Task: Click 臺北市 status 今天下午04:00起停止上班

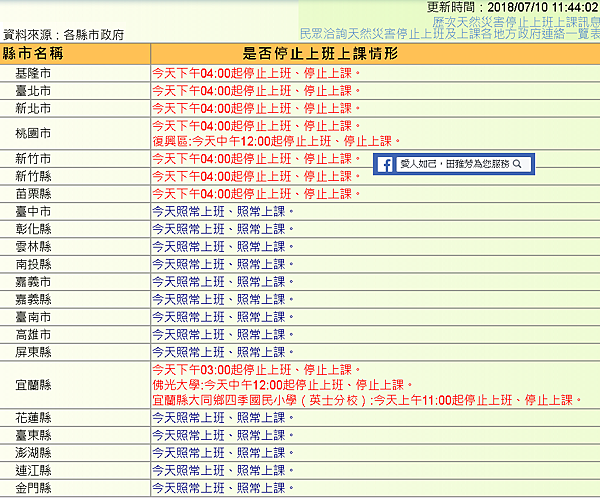Action: coord(256,91)
